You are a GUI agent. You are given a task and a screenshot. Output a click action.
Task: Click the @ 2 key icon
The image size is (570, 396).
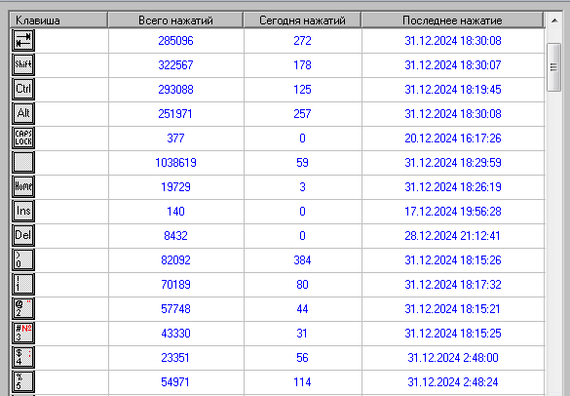click(x=23, y=308)
